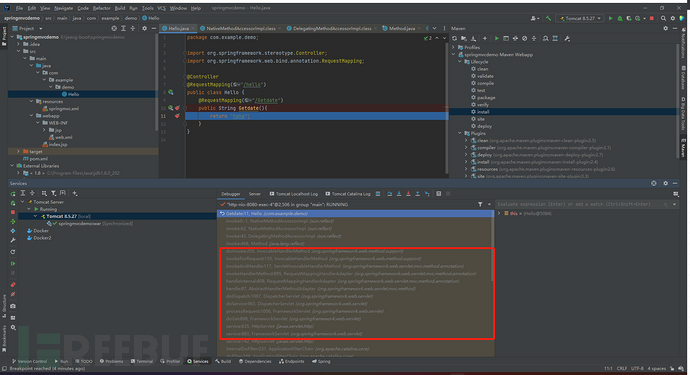Reload all Maven projects icon

click(455, 39)
